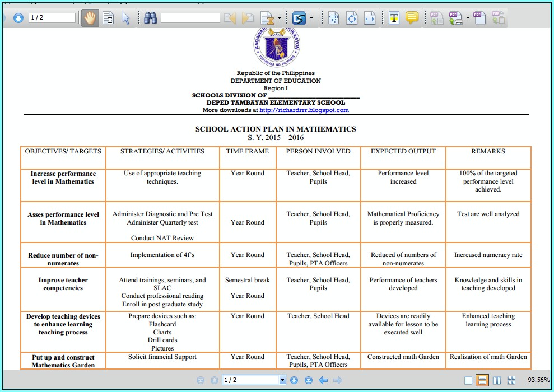Click the toolbar page number field
Viewport: 554px width, 392px height.
[51, 18]
